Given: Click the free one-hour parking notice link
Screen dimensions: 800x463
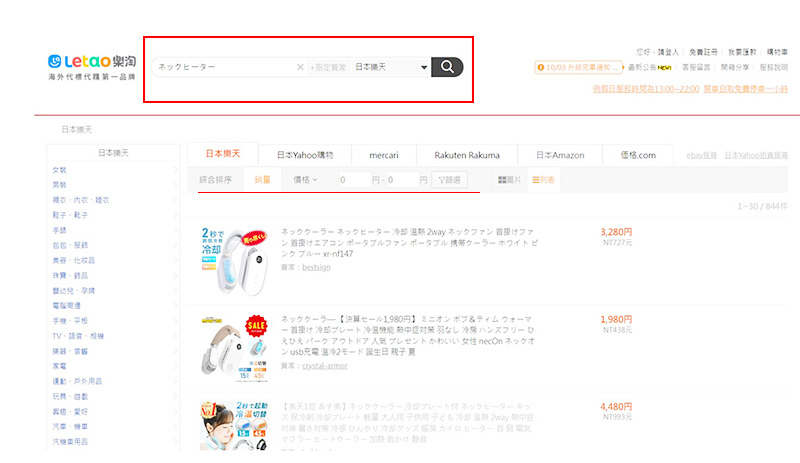Looking at the screenshot, I should click(745, 89).
